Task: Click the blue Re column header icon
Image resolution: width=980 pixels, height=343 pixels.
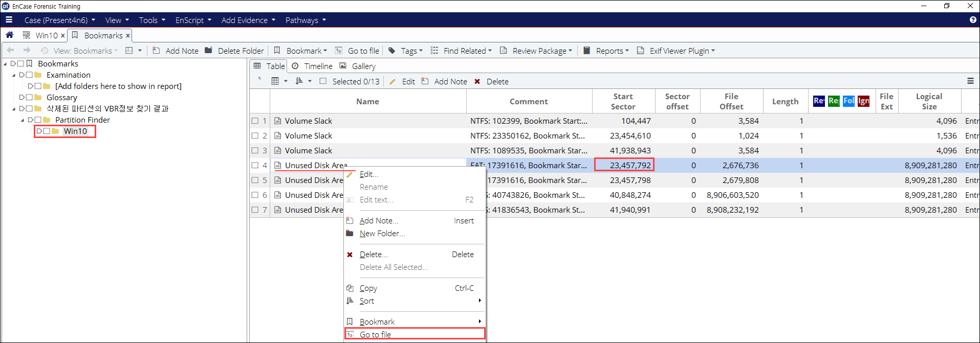Action: tap(819, 101)
